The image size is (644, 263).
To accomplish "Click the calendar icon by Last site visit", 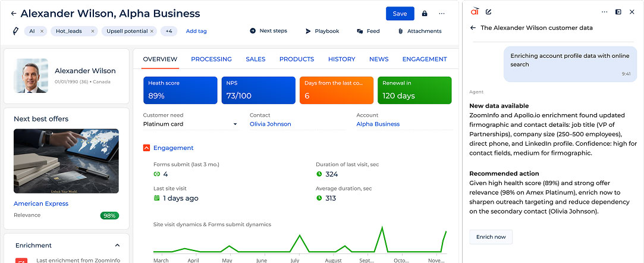I will [156, 198].
